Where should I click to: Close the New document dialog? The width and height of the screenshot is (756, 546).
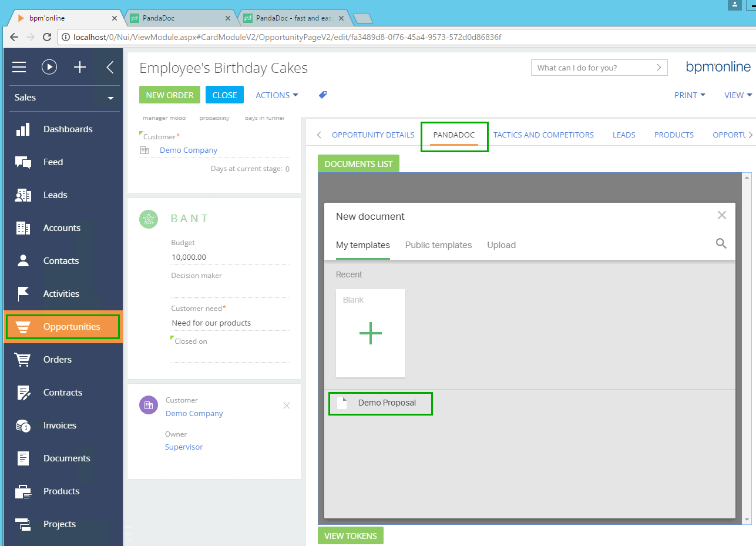(722, 215)
